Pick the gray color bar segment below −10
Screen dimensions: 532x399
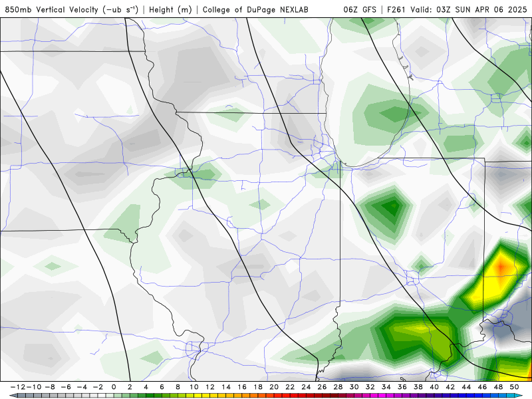(x=37, y=396)
